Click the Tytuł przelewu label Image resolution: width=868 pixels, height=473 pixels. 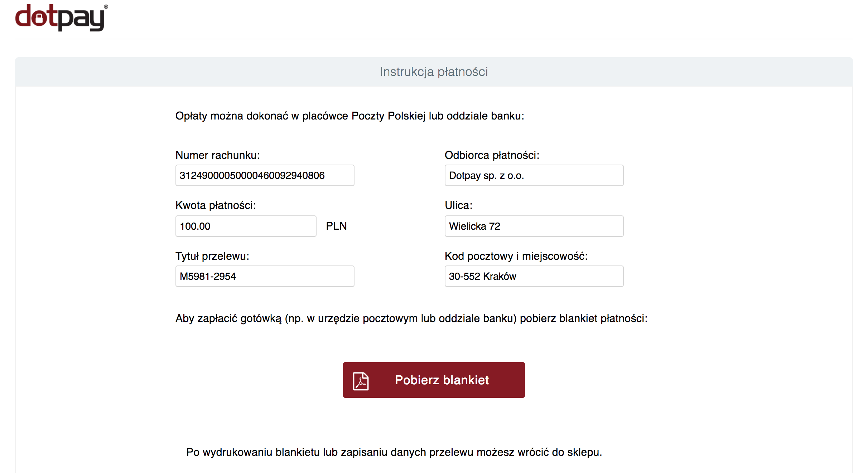pos(212,256)
